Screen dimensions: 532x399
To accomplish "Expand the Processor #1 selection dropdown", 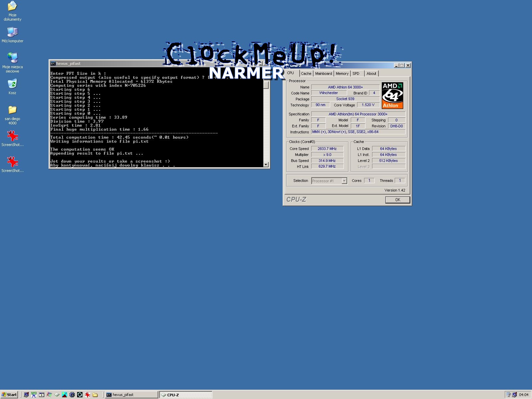I will [344, 181].
